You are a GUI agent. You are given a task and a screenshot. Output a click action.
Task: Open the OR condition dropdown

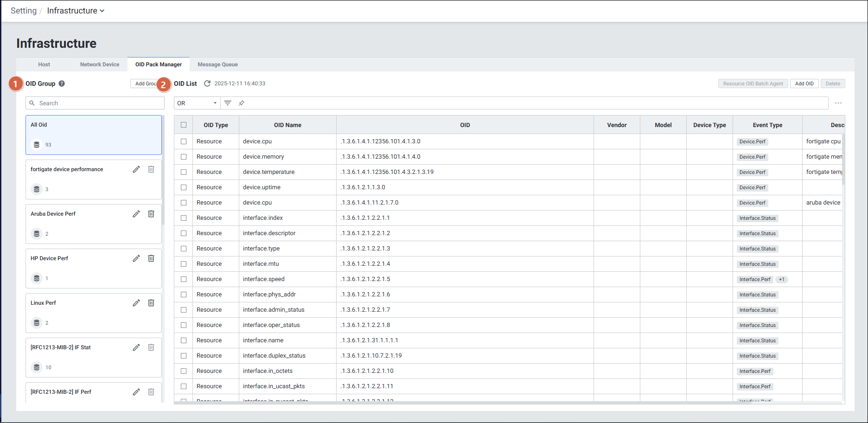[x=197, y=103]
